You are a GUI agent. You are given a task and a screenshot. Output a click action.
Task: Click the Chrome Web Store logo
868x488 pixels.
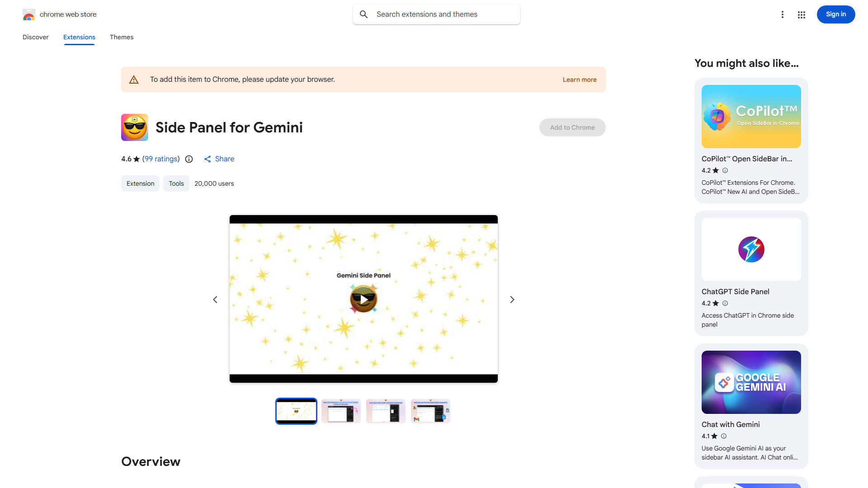tap(29, 14)
